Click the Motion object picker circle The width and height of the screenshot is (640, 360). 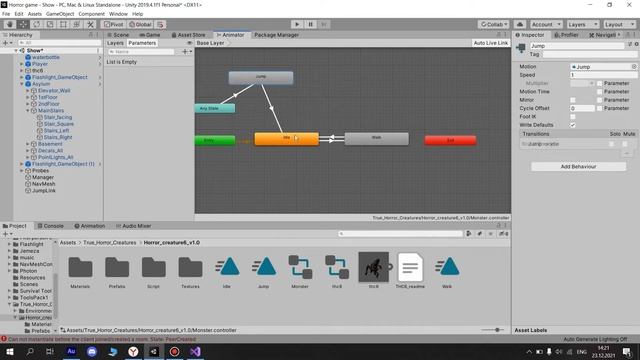tap(634, 67)
